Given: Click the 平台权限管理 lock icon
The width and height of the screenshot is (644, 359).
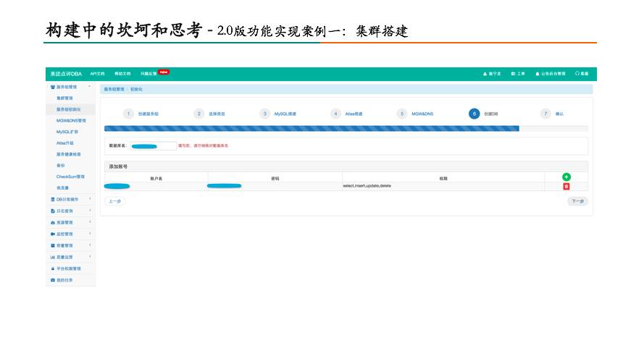Looking at the screenshot, I should pyautogui.click(x=53, y=269).
